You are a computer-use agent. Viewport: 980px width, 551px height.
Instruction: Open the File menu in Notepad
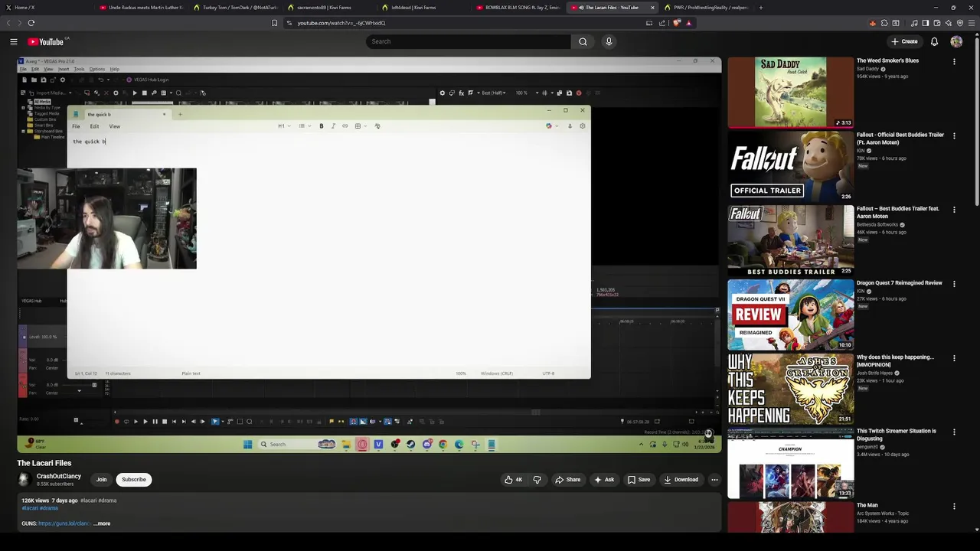(x=76, y=126)
